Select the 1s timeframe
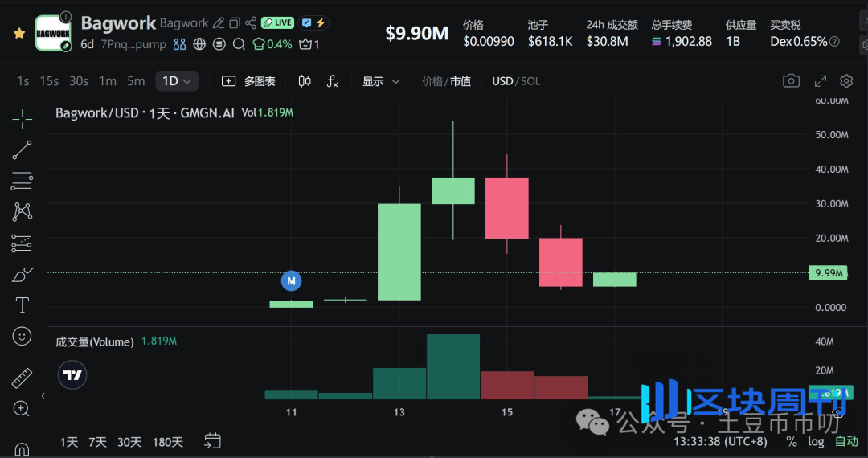 click(x=23, y=81)
